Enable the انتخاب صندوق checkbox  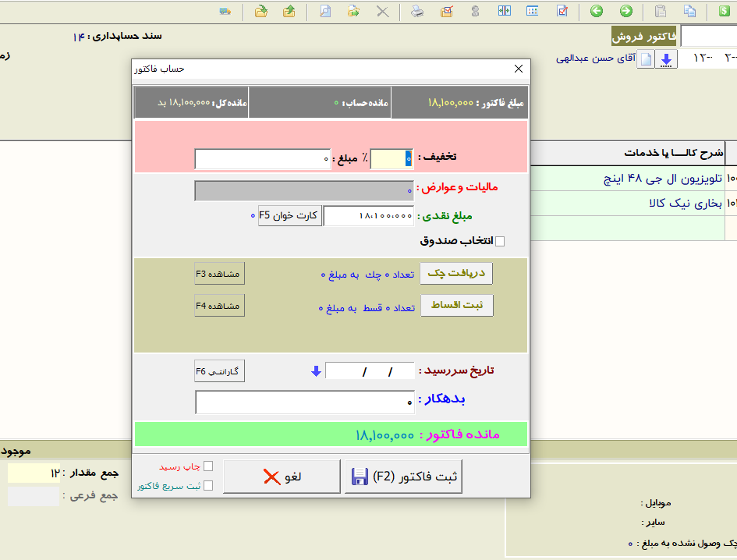click(500, 241)
